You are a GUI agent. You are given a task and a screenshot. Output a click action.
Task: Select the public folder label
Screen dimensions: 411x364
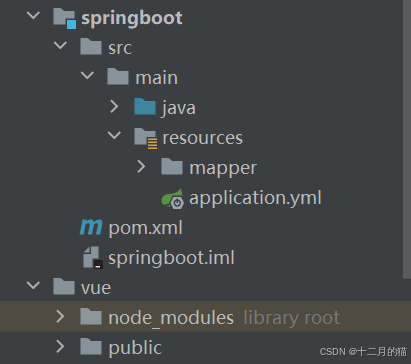[135, 348]
